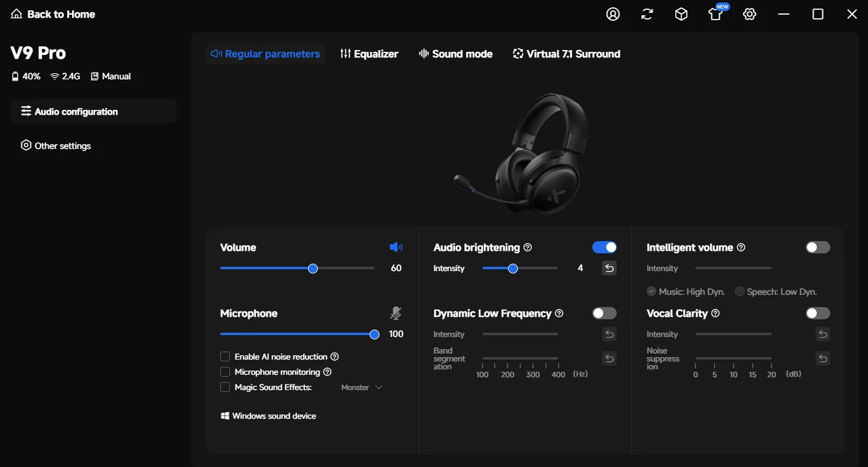Open the shirt icon with NEW badge
The width and height of the screenshot is (868, 467).
(x=716, y=13)
